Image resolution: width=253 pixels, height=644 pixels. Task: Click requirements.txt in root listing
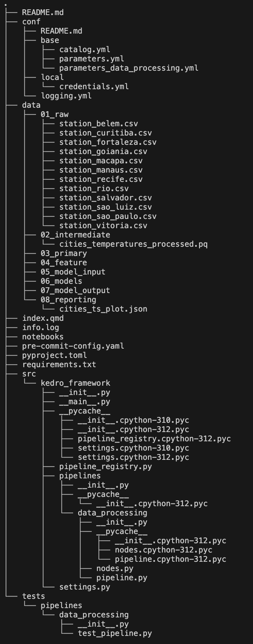[x=59, y=364]
